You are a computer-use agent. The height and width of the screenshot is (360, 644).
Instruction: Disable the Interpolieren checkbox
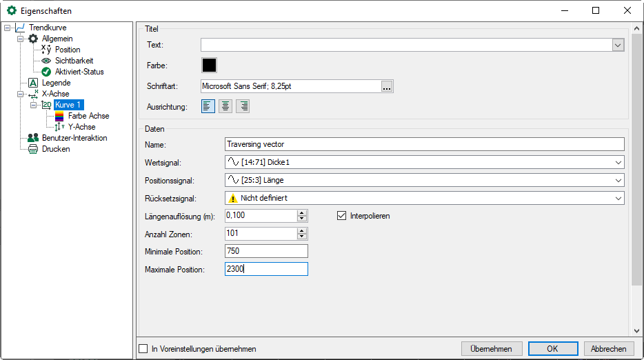point(341,216)
